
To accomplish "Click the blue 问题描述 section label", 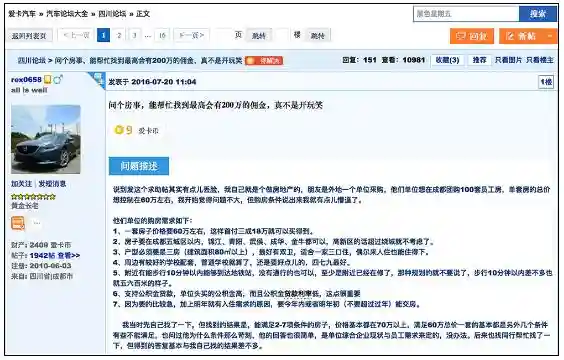I will (x=139, y=166).
